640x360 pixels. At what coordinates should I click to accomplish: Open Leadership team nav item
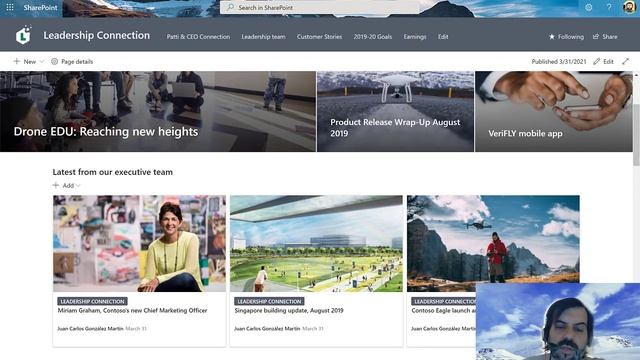[263, 37]
